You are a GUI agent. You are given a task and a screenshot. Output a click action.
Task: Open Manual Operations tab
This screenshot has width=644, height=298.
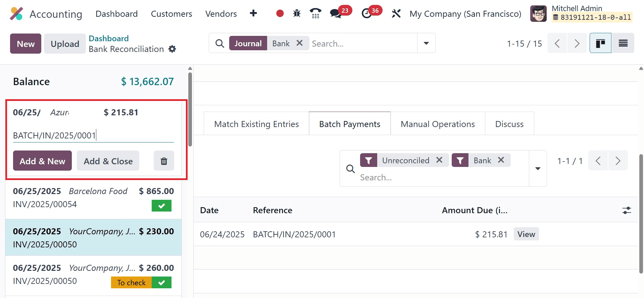click(438, 124)
